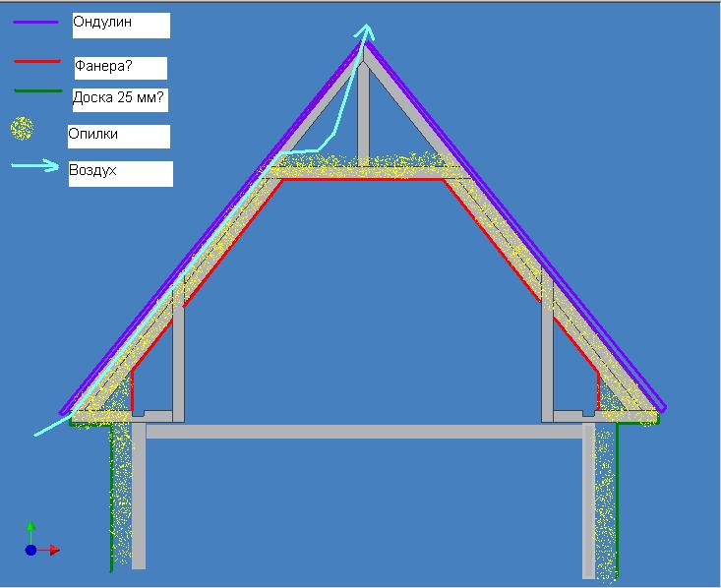This screenshot has width=721, height=588.
Task: Click the 'Воздух' legend label
Action: (x=121, y=174)
